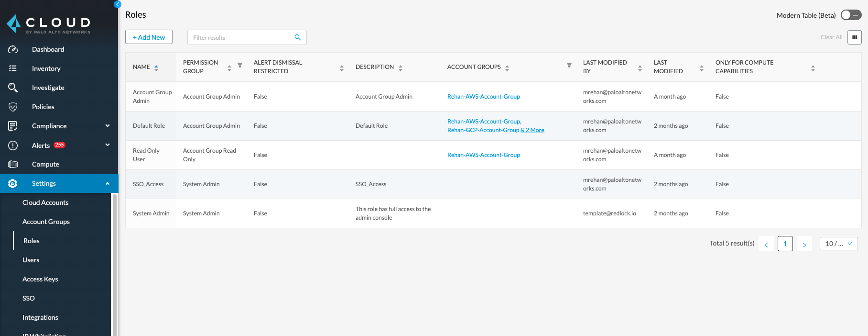The height and width of the screenshot is (336, 868).
Task: Click the Add New role button
Action: (149, 37)
